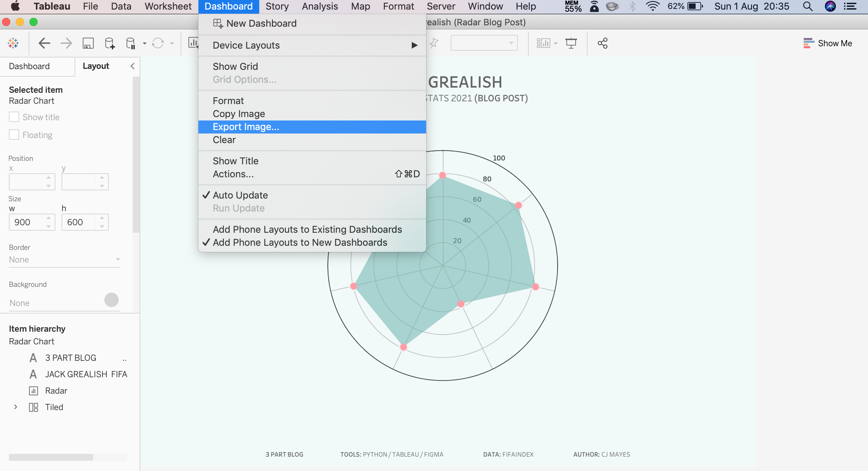The height and width of the screenshot is (471, 868).
Task: Open the Show Me panel
Action: [x=828, y=43]
